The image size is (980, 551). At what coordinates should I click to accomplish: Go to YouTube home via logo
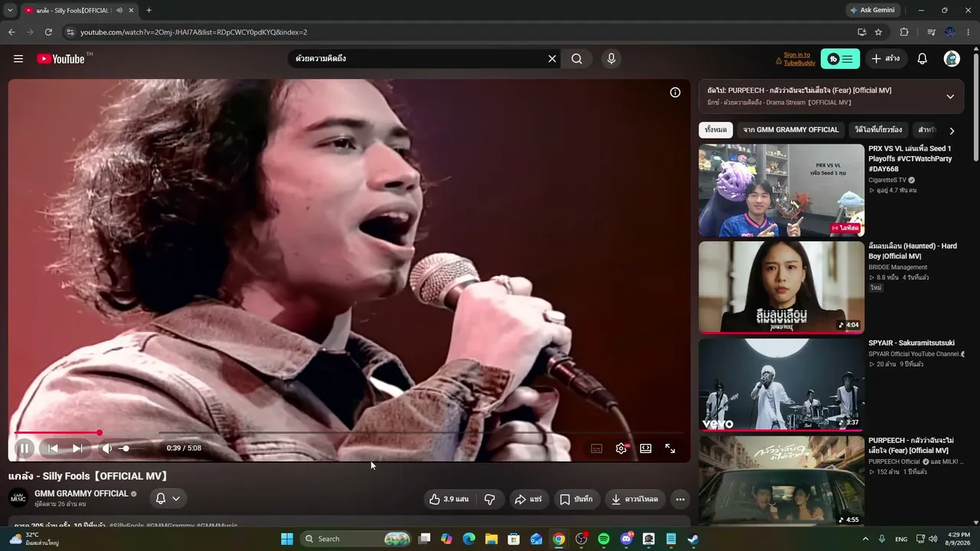(61, 59)
